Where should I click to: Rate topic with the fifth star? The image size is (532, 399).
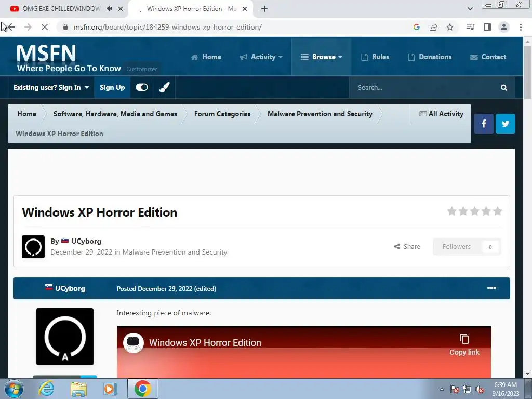498,211
